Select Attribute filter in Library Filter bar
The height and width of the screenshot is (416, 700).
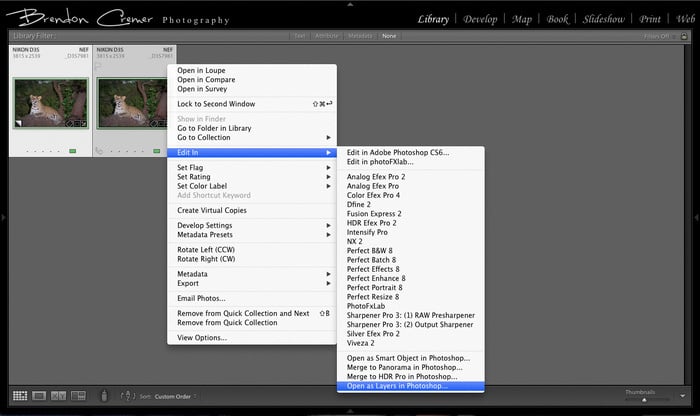(x=326, y=36)
